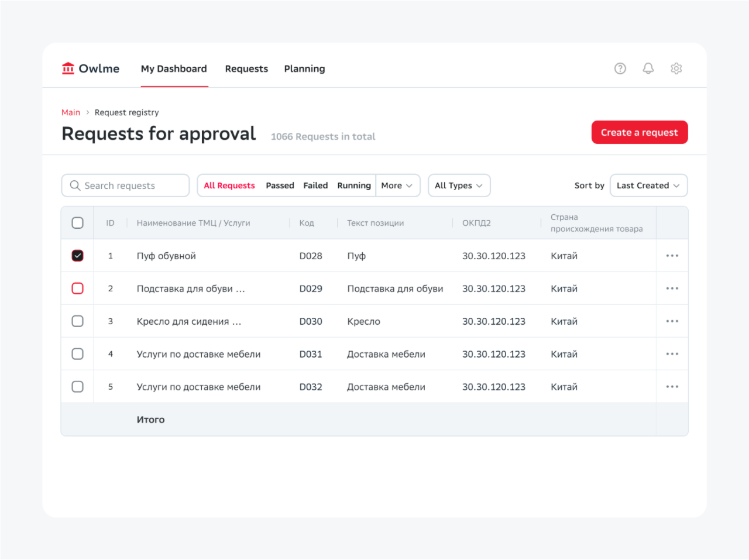The image size is (749, 560).
Task: Click code D031
Action: coord(311,354)
